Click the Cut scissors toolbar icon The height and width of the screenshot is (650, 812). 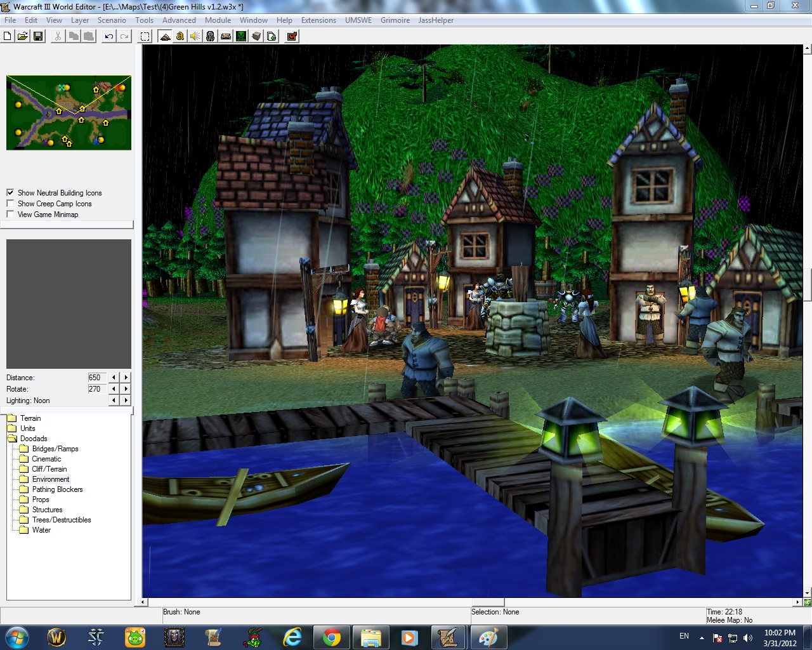coord(58,36)
